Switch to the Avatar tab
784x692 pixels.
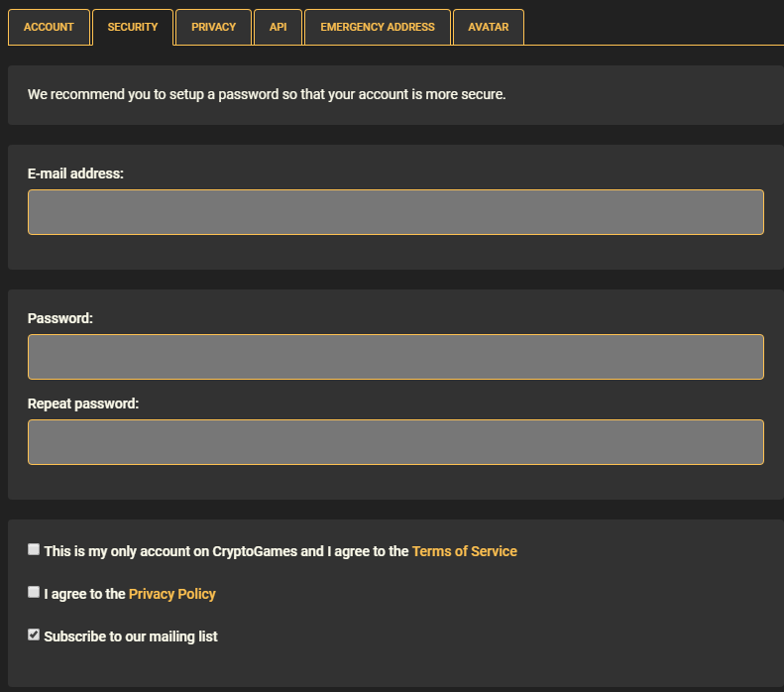coord(489,27)
